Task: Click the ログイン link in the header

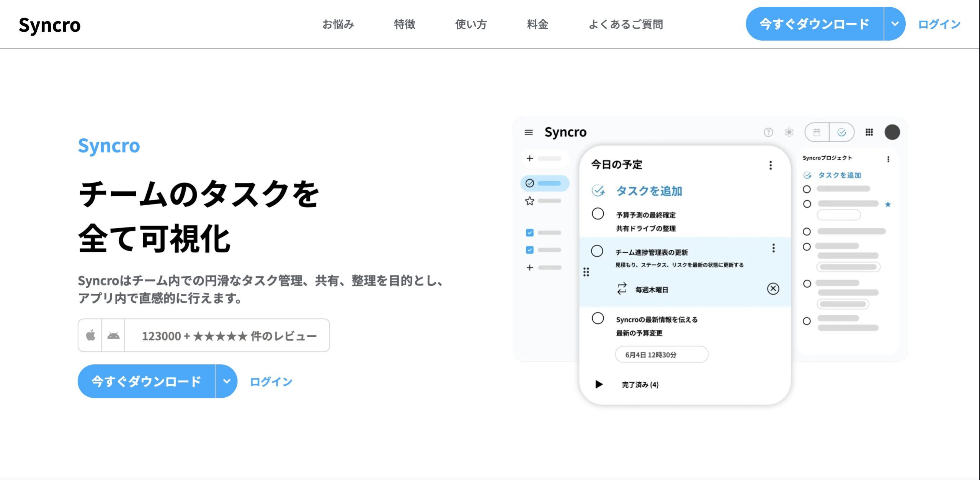Action: click(x=939, y=24)
